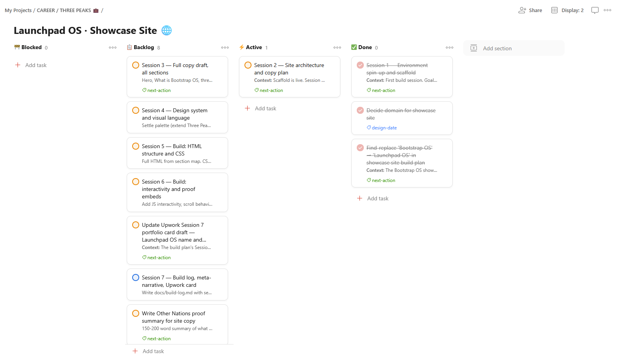Open Session 6 Build interactivity card title

click(168, 189)
